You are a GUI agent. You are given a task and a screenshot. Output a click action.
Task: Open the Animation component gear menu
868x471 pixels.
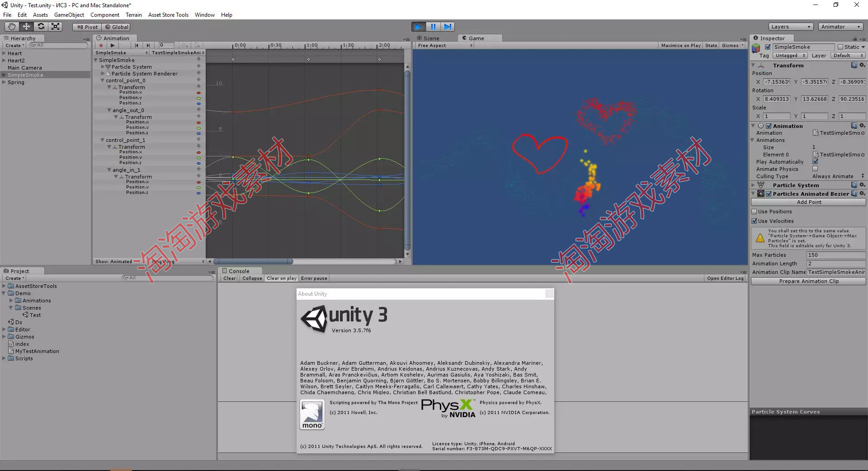tap(862, 126)
